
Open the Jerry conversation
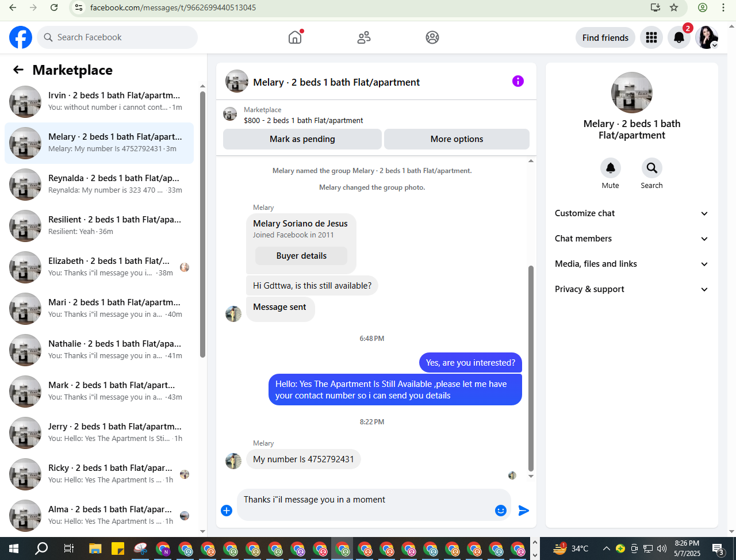pos(99,433)
